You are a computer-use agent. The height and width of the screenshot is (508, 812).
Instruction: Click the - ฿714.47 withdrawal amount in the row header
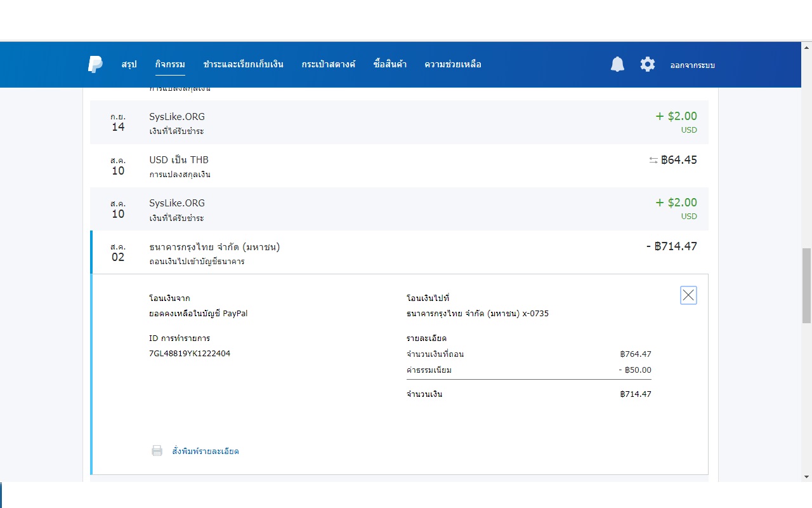(671, 246)
